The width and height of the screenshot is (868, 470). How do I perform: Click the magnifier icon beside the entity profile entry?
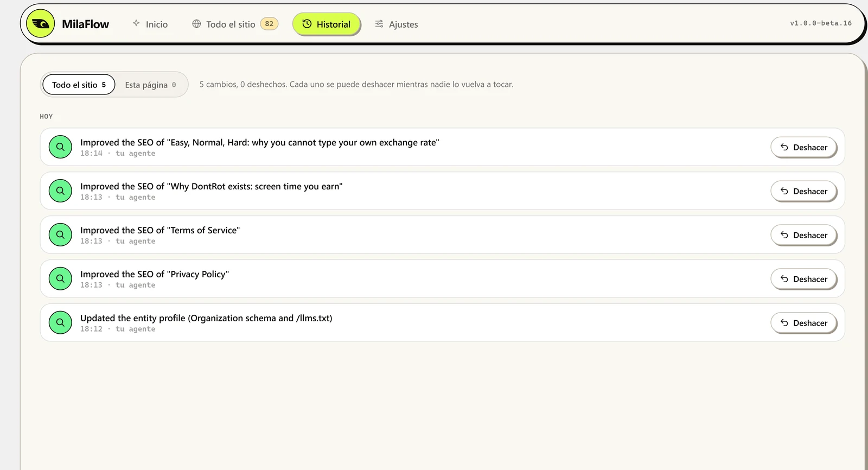(x=60, y=323)
